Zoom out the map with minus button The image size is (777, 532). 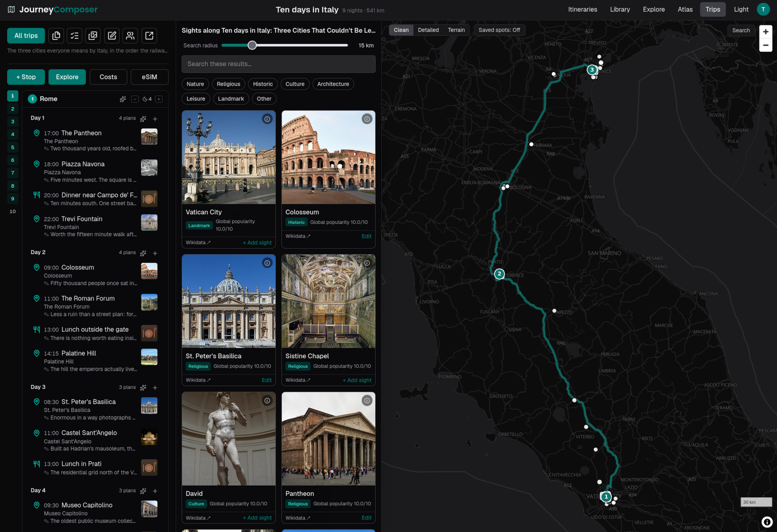click(x=765, y=45)
